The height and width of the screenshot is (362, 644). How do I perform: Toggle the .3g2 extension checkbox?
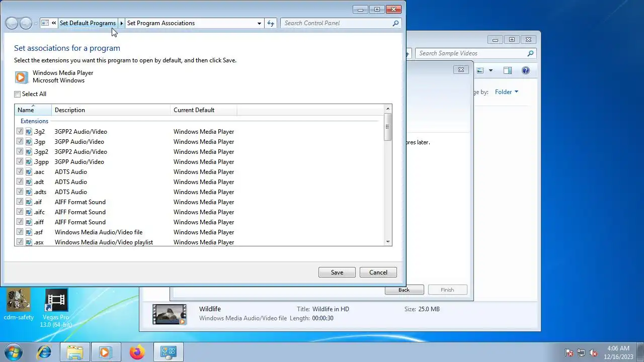click(x=20, y=131)
